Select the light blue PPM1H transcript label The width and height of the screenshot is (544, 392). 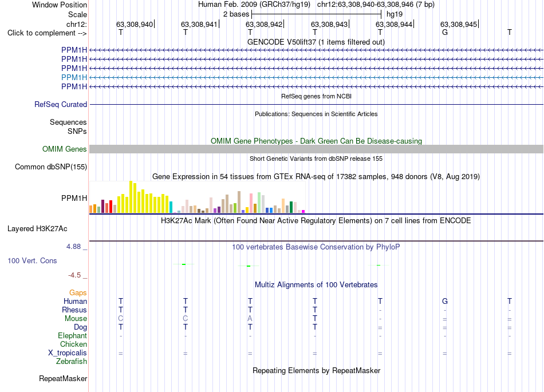click(74, 77)
